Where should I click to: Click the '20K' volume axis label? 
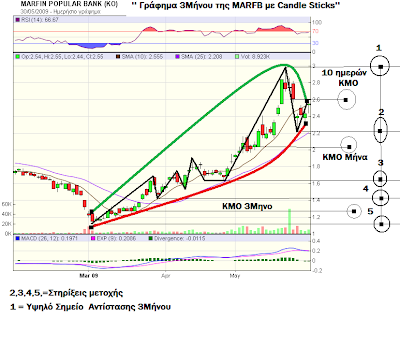tap(7, 224)
